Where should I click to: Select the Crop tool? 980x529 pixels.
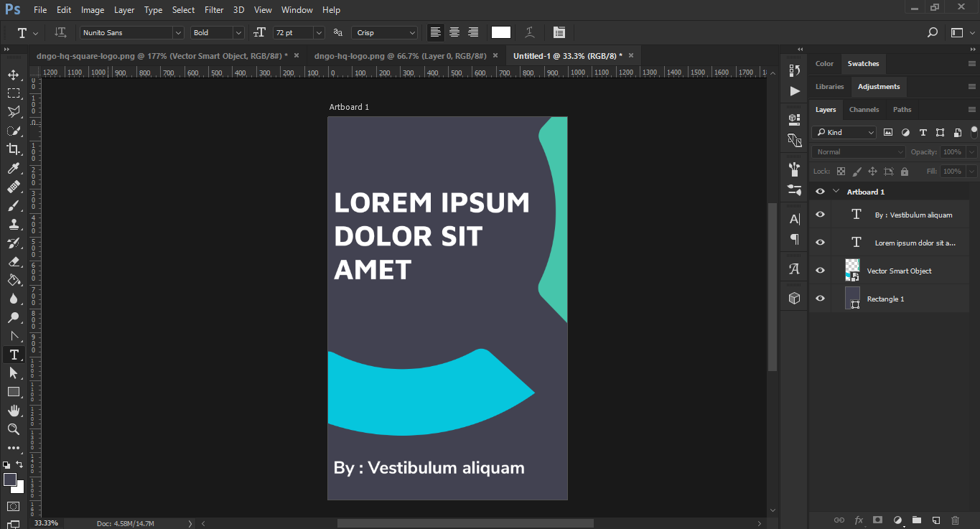14,149
